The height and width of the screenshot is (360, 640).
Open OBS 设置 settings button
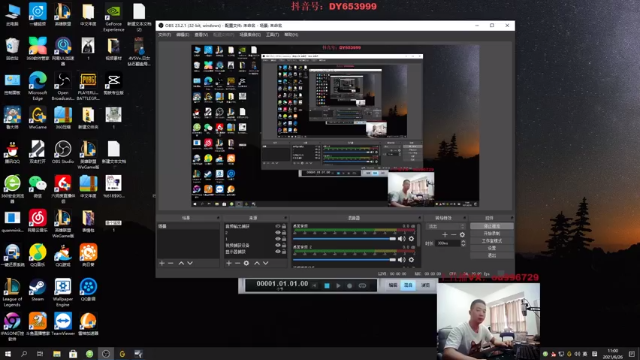491,248
